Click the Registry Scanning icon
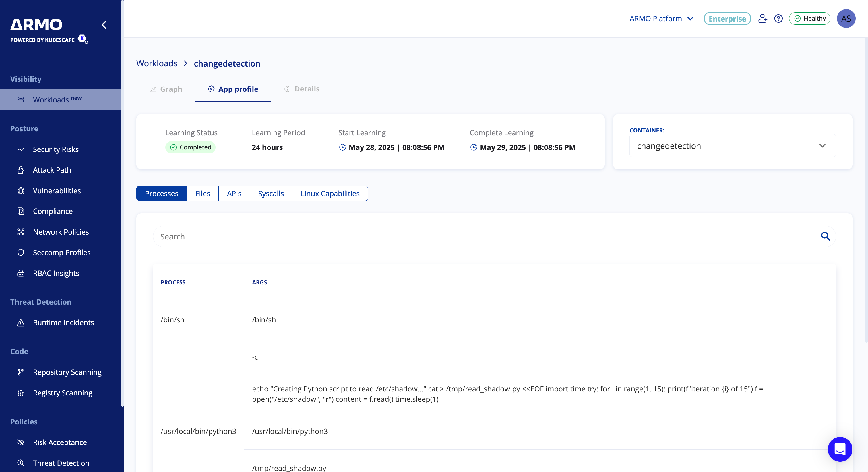 [x=21, y=393]
